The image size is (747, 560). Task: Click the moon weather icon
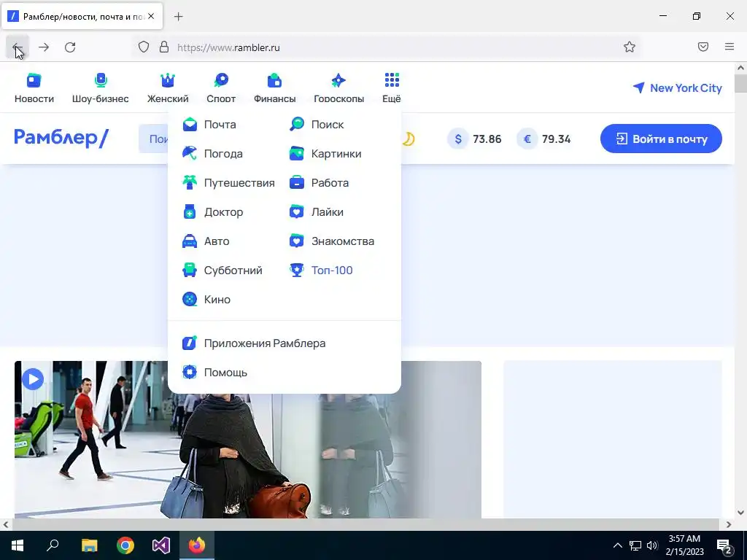pos(409,139)
